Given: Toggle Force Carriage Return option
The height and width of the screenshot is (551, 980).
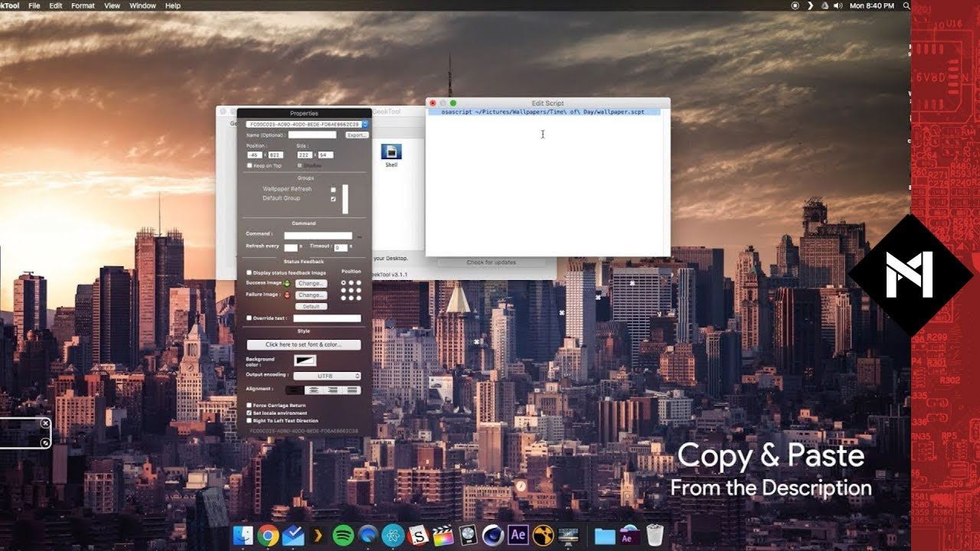Looking at the screenshot, I should (x=250, y=405).
